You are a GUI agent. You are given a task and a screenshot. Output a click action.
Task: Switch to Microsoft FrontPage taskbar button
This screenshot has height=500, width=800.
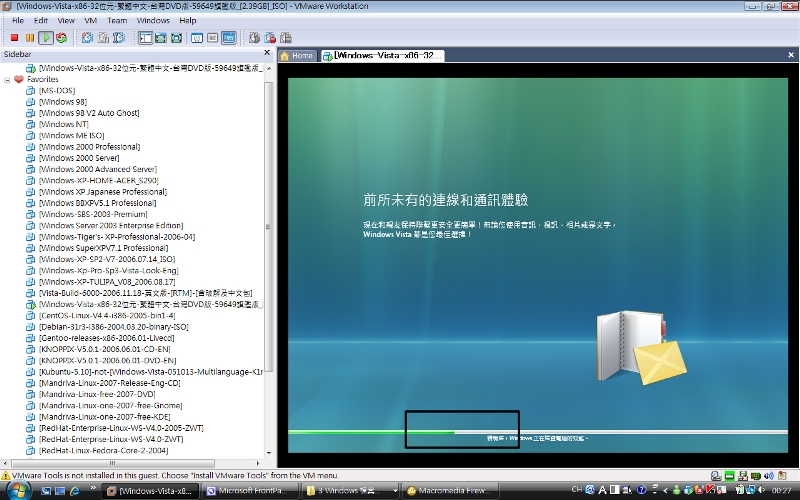pos(249,491)
